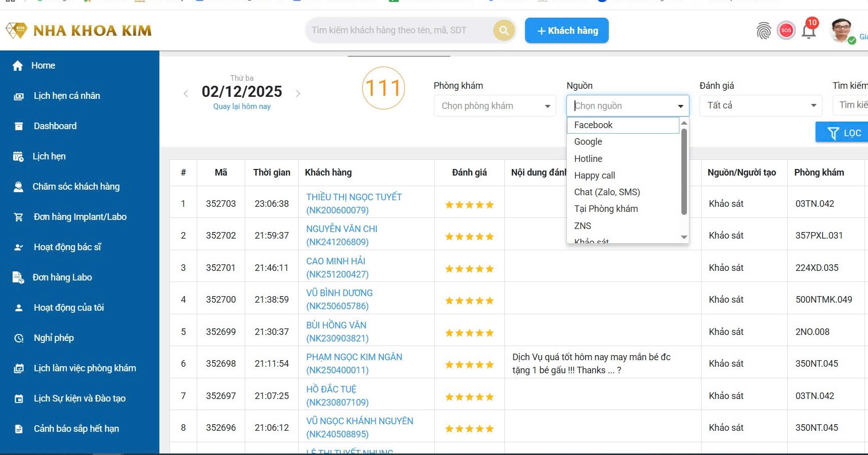Open the notifications bell
The height and width of the screenshot is (455, 868).
click(808, 31)
